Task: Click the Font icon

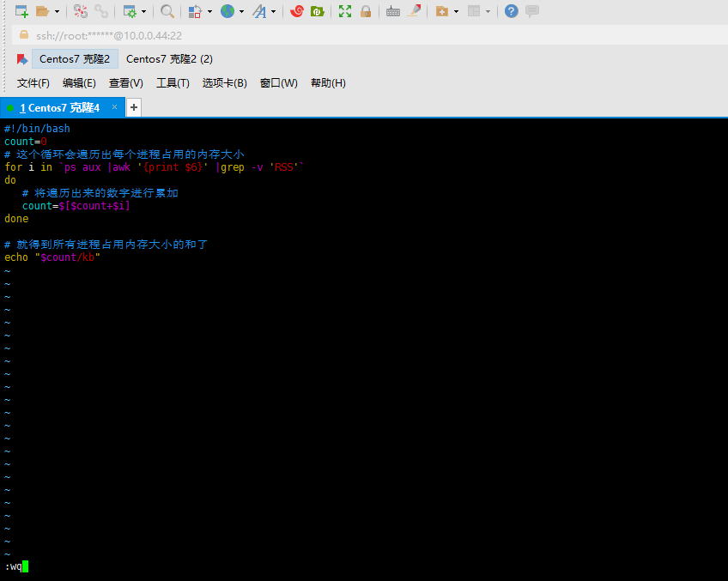Action: pyautogui.click(x=259, y=11)
